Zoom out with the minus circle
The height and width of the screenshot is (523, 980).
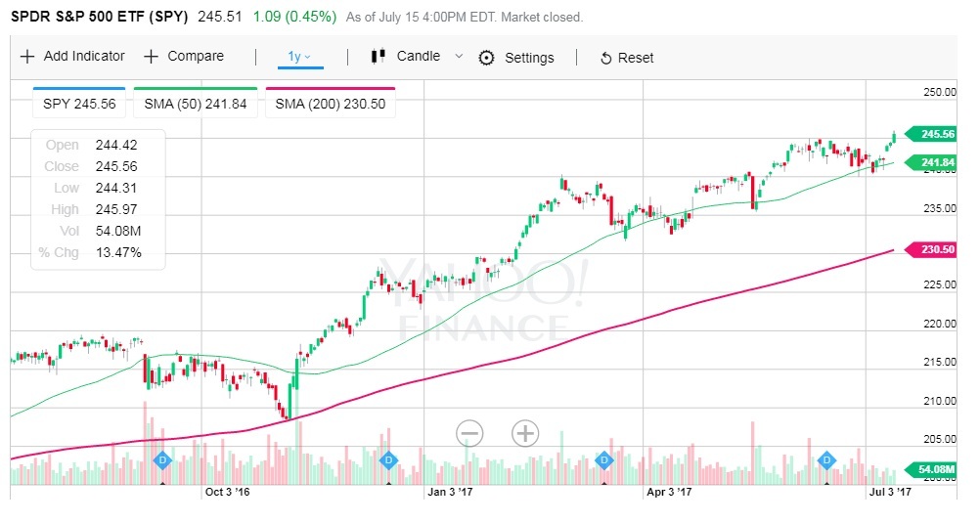[x=469, y=433]
